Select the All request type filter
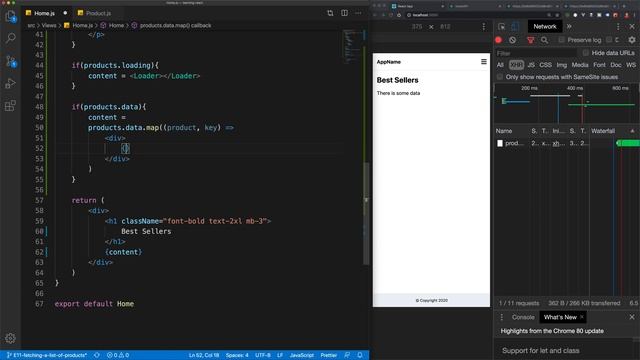The width and height of the screenshot is (640, 360). [x=500, y=65]
